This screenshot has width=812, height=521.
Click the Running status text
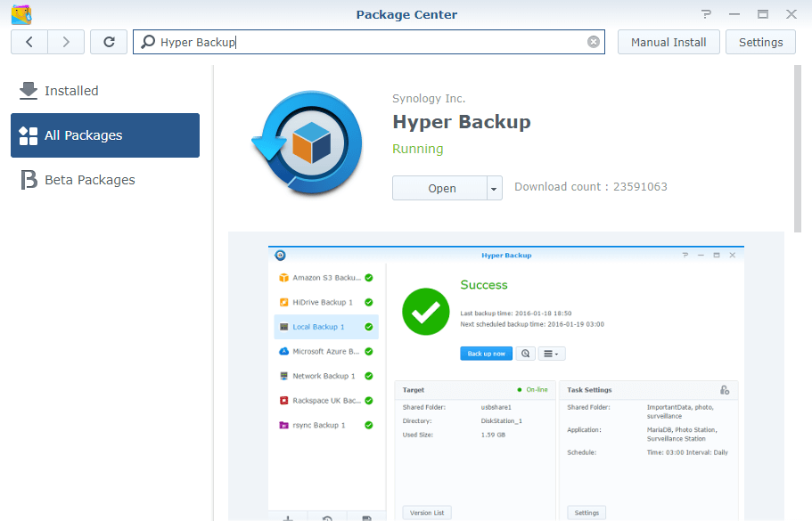pyautogui.click(x=417, y=149)
